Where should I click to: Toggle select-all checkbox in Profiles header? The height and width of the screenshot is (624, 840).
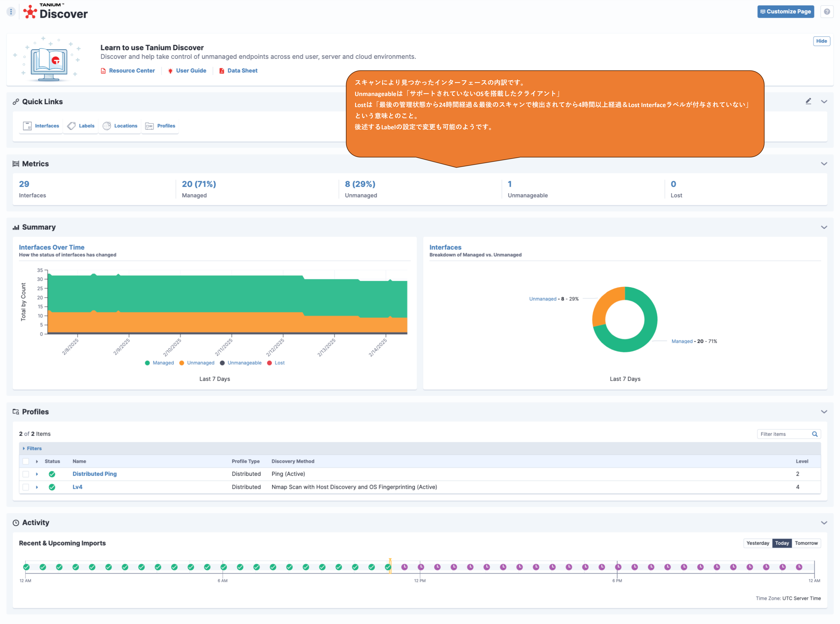(26, 461)
